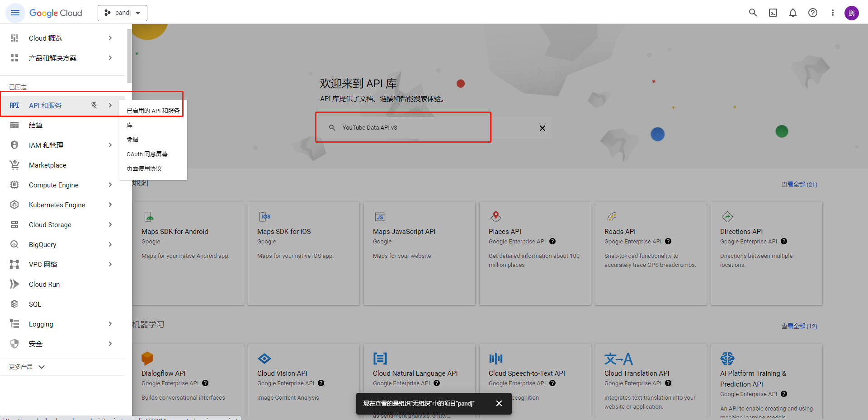Click the YouTube Data API v3 search field
This screenshot has width=868, height=420.
[407, 128]
